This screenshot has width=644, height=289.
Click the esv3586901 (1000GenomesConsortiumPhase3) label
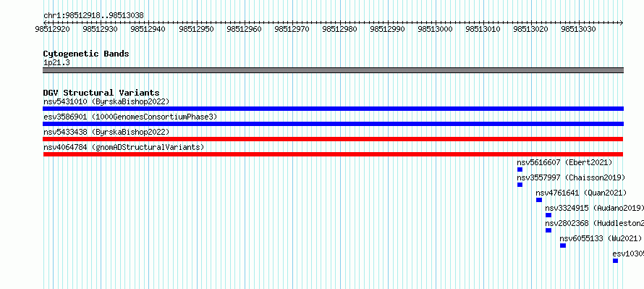(130, 117)
